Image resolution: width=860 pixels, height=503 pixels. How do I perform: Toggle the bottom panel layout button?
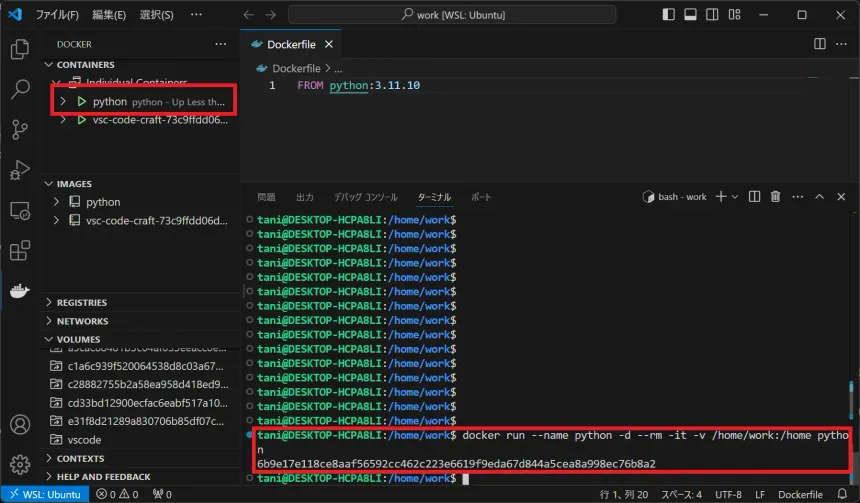click(x=690, y=15)
